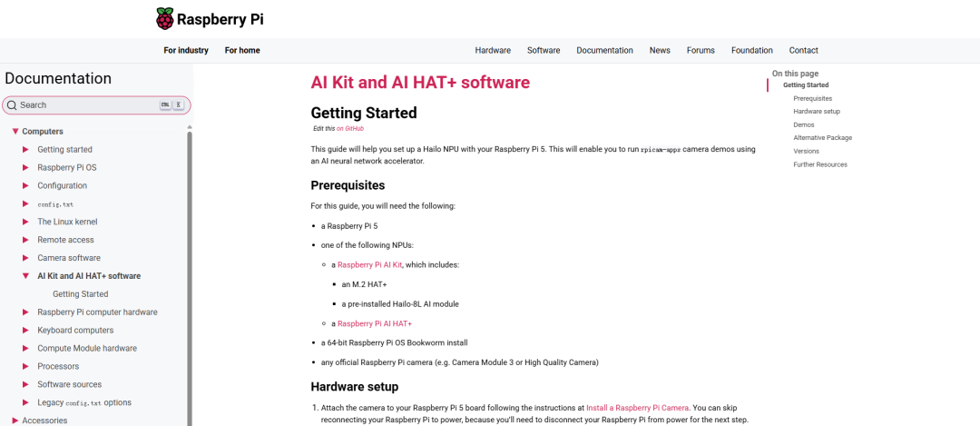This screenshot has height=426, width=980.
Task: Expand Legacy config.txt options arrow
Action: pyautogui.click(x=25, y=403)
